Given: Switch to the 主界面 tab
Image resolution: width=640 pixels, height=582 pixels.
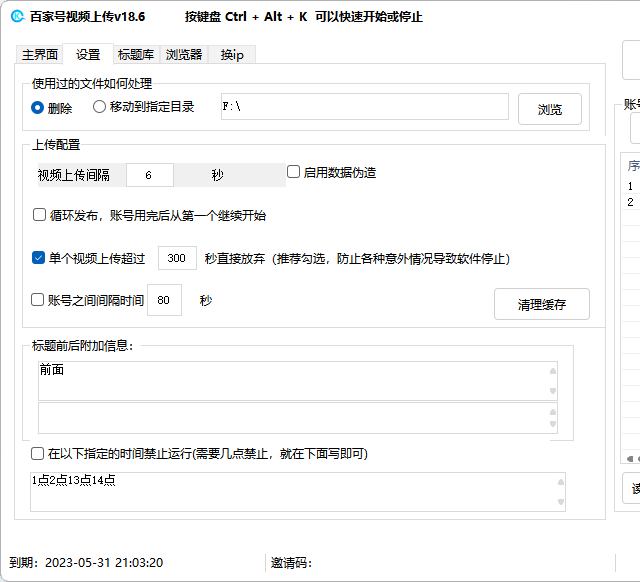Looking at the screenshot, I should [40, 55].
